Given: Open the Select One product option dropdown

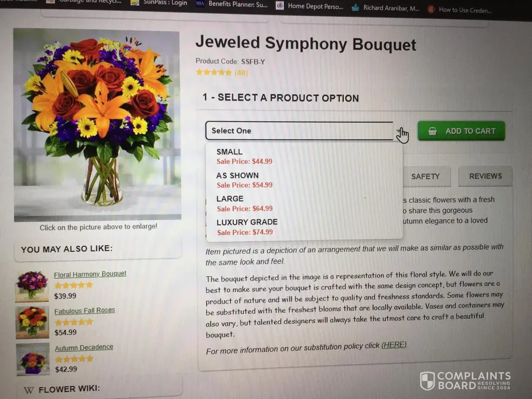Looking at the screenshot, I should pos(300,131).
